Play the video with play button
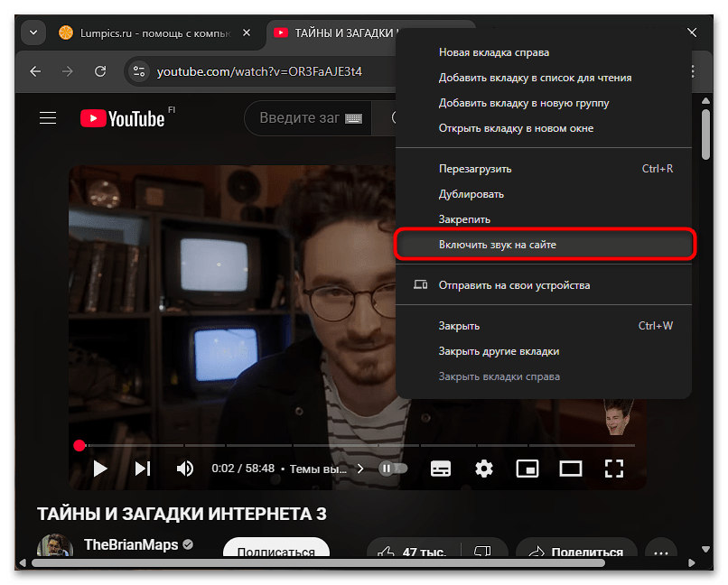The width and height of the screenshot is (728, 585). [100, 469]
